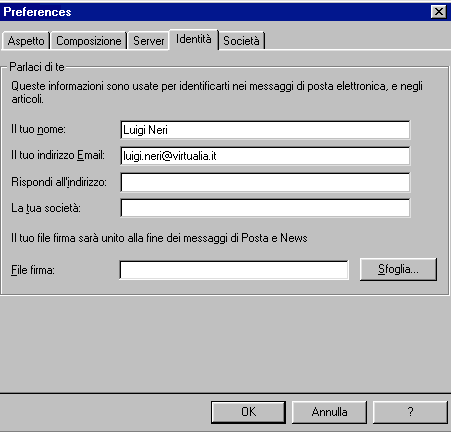Open the Composizione tab
Screen dimensions: 451x432
[x=89, y=41]
